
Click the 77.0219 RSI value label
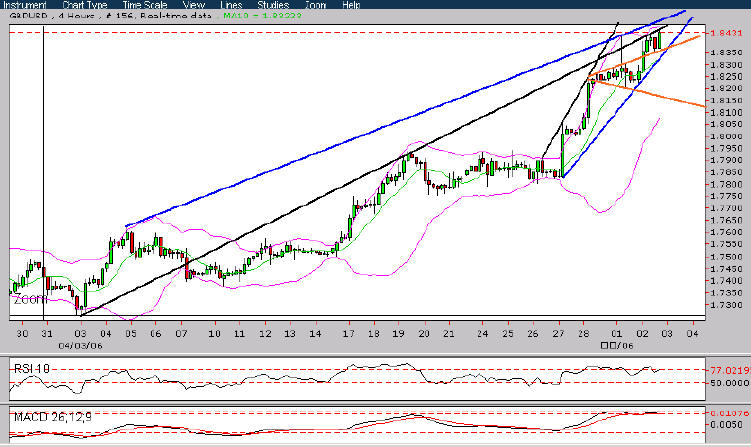(x=729, y=370)
